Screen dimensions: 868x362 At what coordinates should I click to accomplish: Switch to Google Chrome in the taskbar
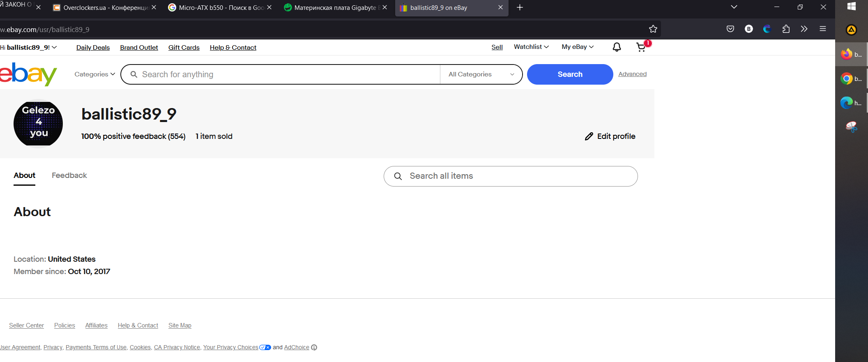coord(851,78)
